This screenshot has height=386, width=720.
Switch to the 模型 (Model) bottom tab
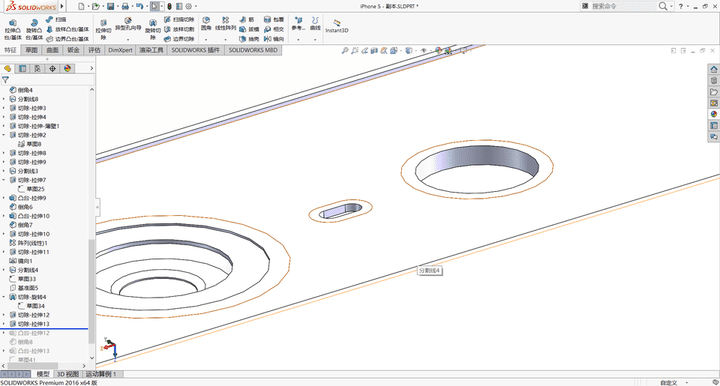click(43, 374)
